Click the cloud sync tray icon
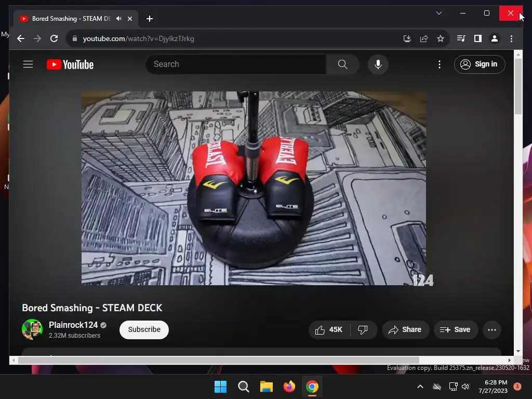The height and width of the screenshot is (399, 532). point(437,387)
